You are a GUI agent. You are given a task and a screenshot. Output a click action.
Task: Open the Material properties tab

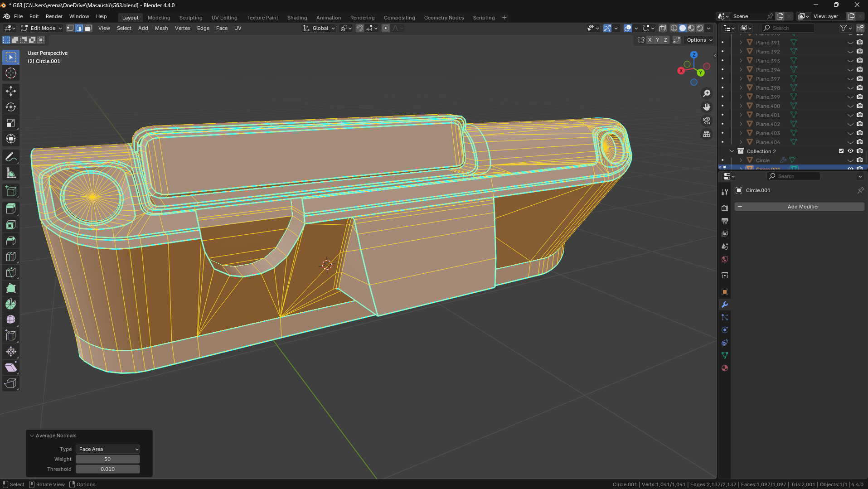click(724, 368)
